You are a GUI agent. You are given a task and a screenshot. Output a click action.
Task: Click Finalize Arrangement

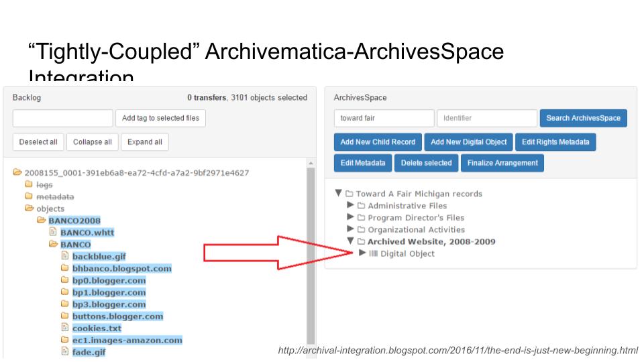502,163
